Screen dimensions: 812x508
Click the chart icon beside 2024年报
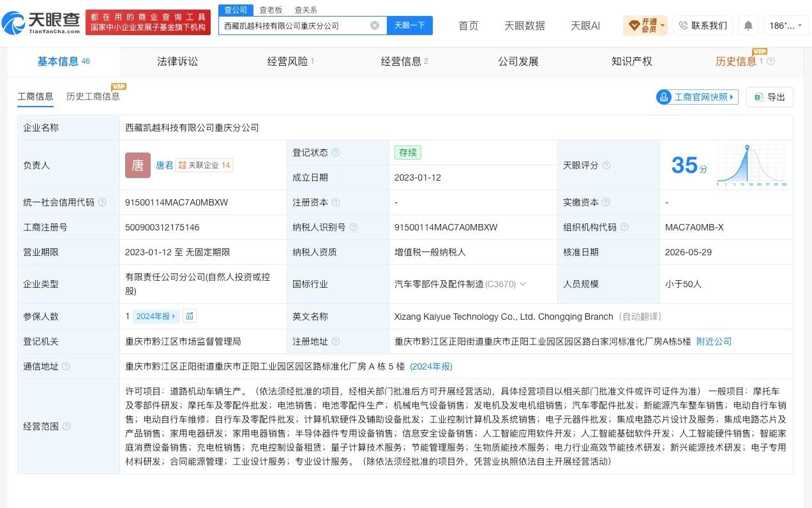tap(190, 316)
